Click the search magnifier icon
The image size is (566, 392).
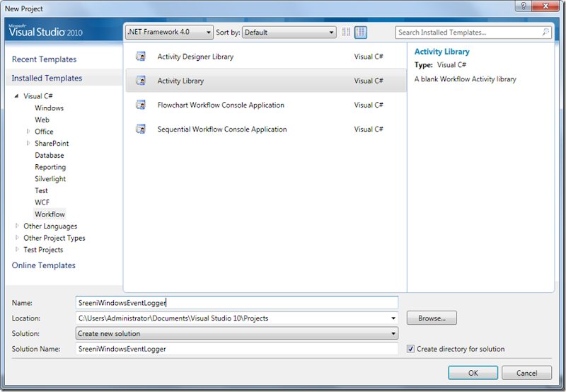(x=545, y=32)
